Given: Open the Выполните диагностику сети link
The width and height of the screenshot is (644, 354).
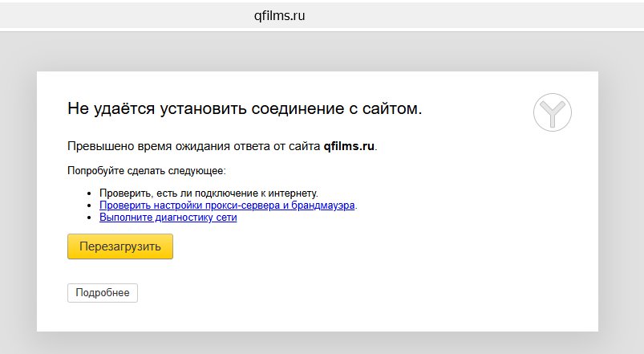Looking at the screenshot, I should pyautogui.click(x=168, y=217).
